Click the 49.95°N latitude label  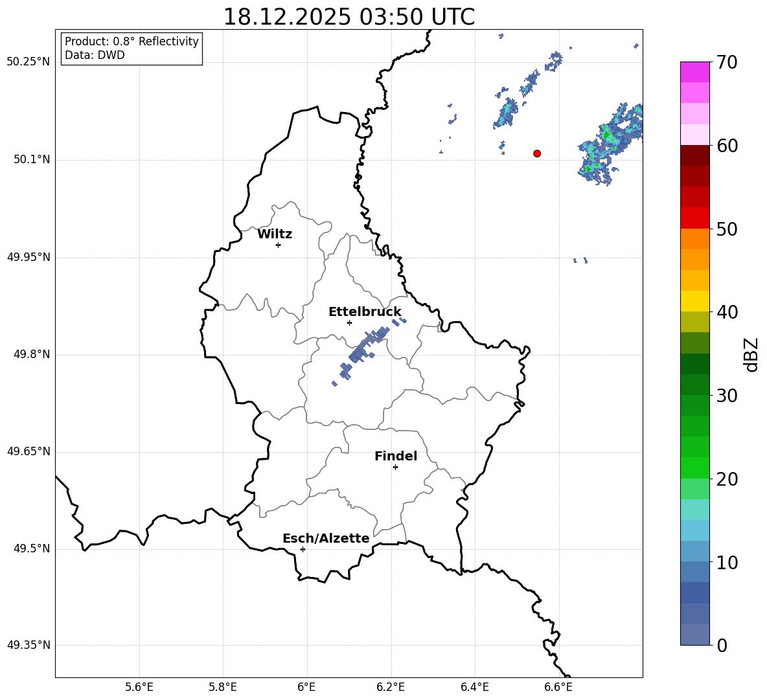click(x=29, y=257)
